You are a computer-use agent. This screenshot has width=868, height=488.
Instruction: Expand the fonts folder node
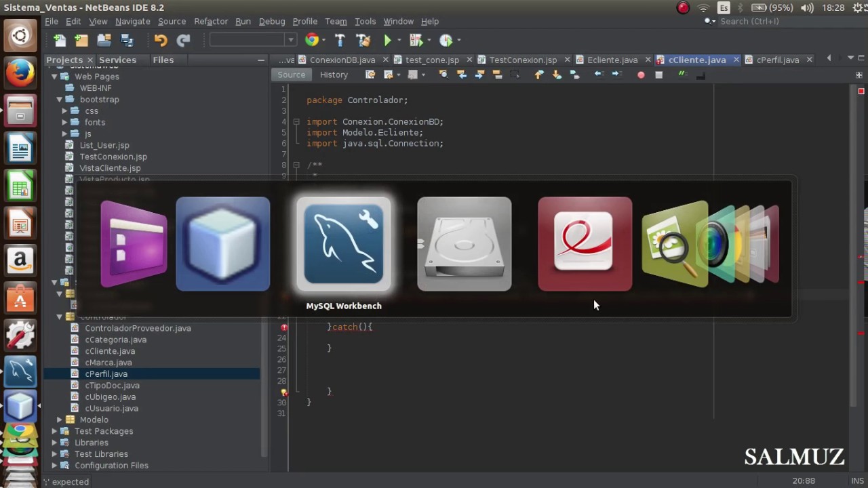tap(65, 123)
